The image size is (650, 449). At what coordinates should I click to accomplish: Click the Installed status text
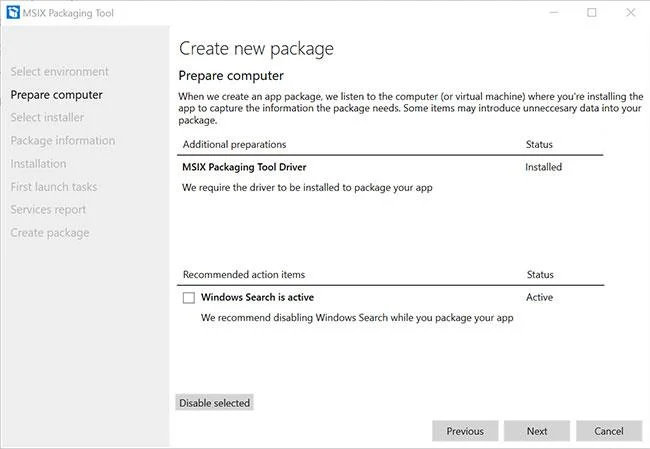click(543, 167)
